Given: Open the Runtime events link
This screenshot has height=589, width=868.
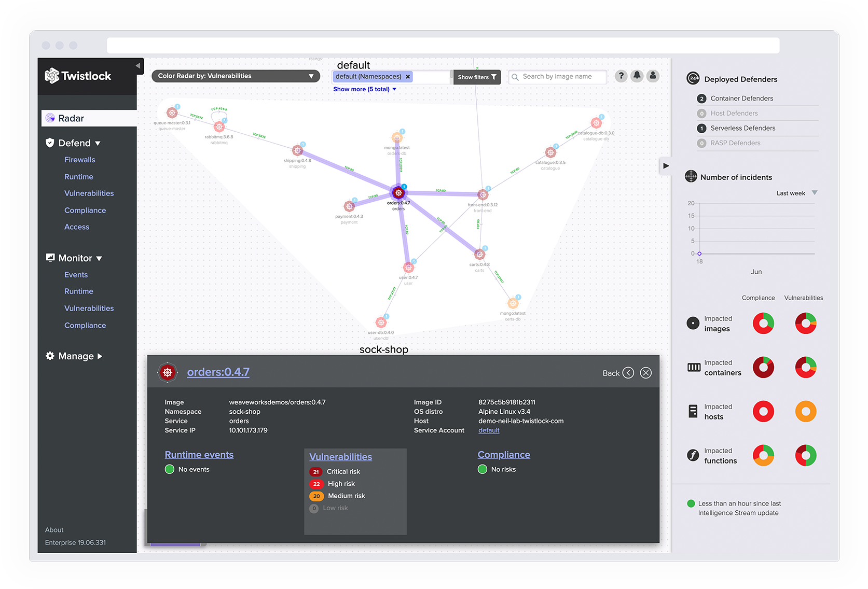Looking at the screenshot, I should [x=199, y=455].
